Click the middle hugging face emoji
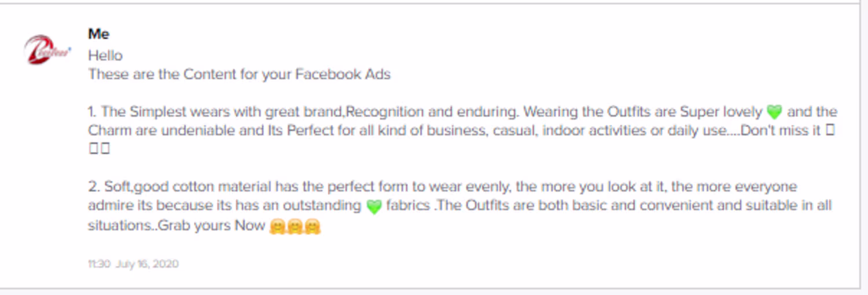The width and height of the screenshot is (868, 295). [x=295, y=226]
